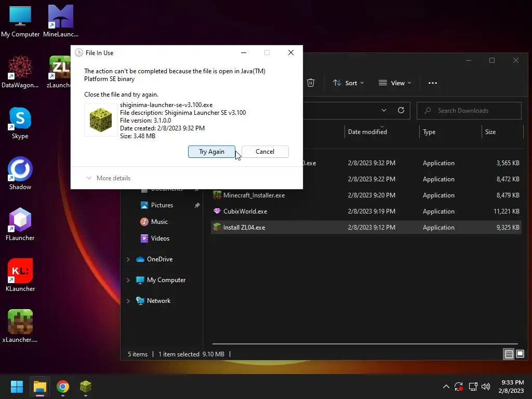Click 9:32 PM date of first file

pos(371,163)
